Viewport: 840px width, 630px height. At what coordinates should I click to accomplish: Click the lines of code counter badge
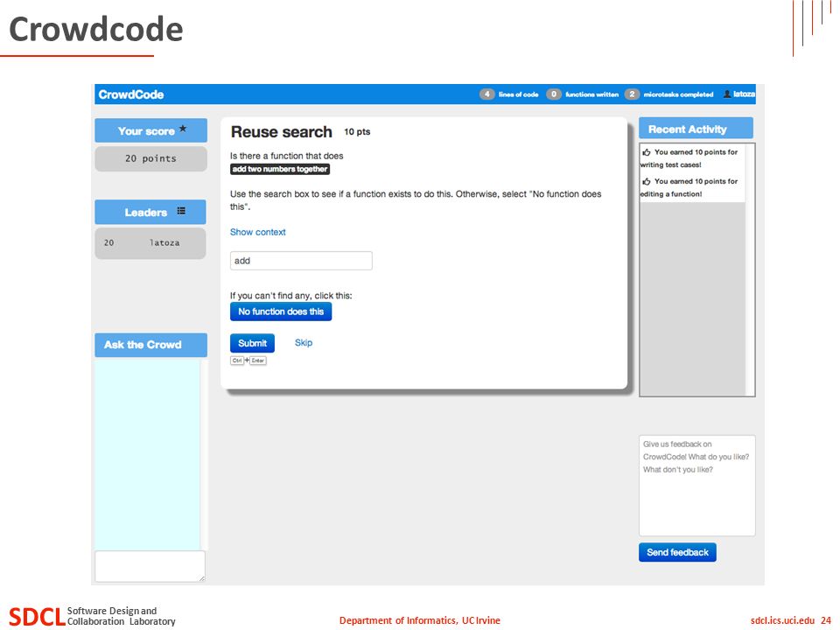[486, 94]
